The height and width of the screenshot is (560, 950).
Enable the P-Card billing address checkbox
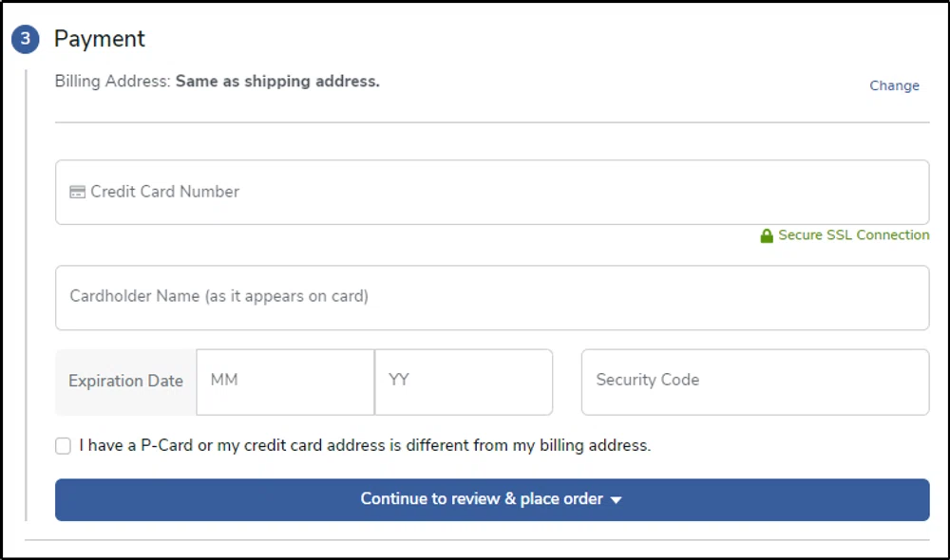click(63, 445)
